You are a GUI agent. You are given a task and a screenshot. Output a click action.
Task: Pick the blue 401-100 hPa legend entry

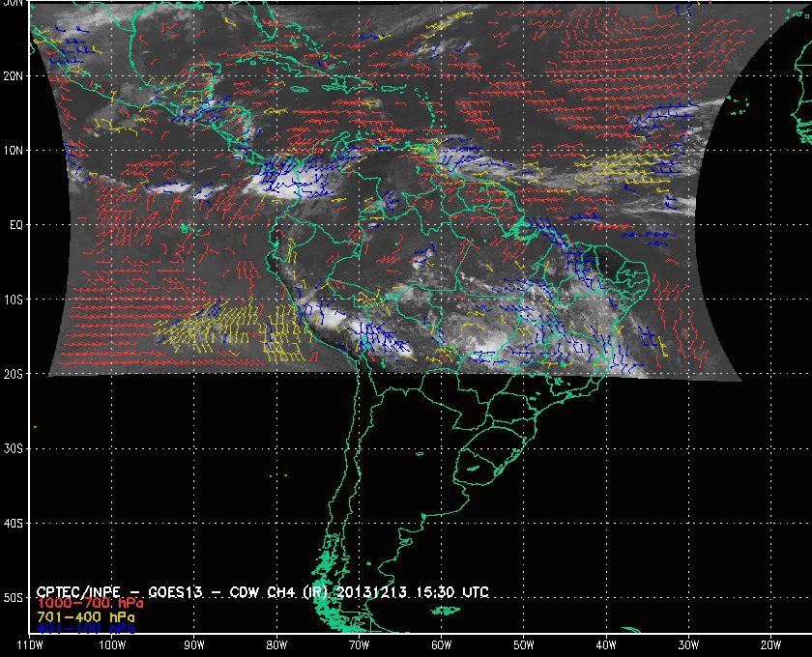[x=86, y=628]
